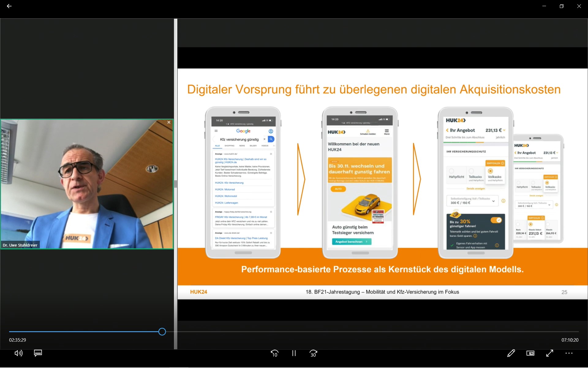Open the volume control
This screenshot has width=588, height=368.
[18, 353]
